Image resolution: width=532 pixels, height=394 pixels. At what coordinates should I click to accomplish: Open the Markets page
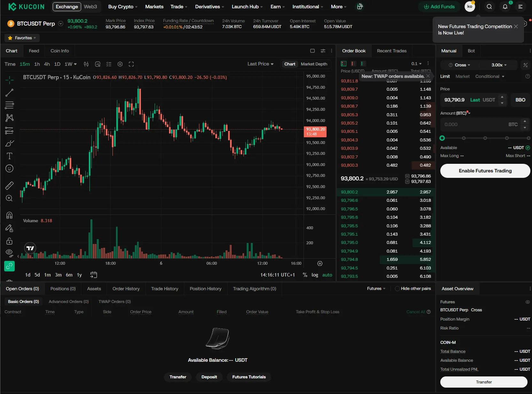point(154,7)
